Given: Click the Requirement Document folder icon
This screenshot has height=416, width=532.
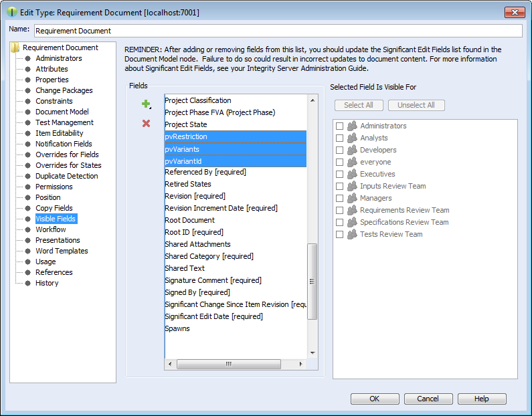Looking at the screenshot, I should [x=16, y=47].
